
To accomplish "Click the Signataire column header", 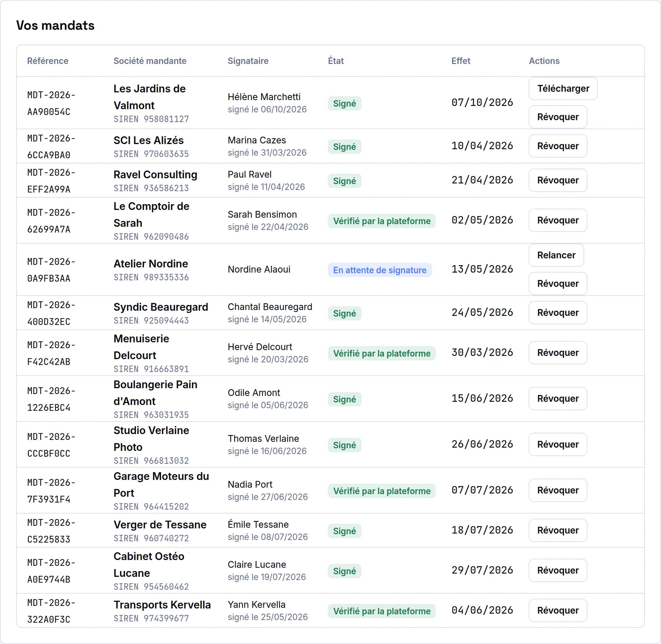I will click(x=248, y=61).
